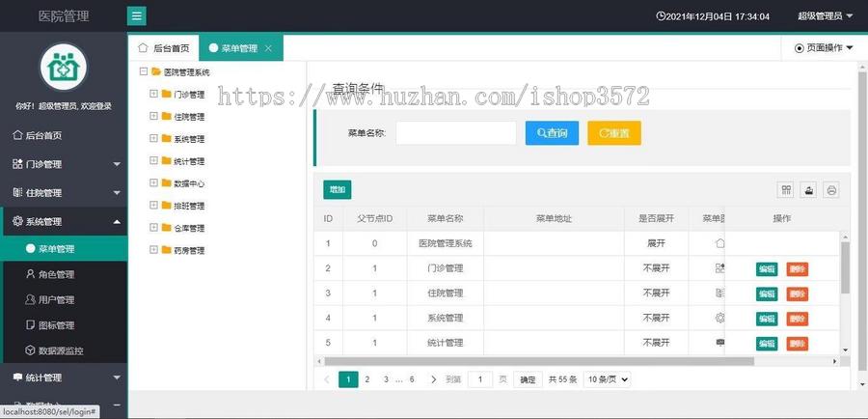
Task: Click the home icon of 后台首页 tab
Action: point(143,47)
